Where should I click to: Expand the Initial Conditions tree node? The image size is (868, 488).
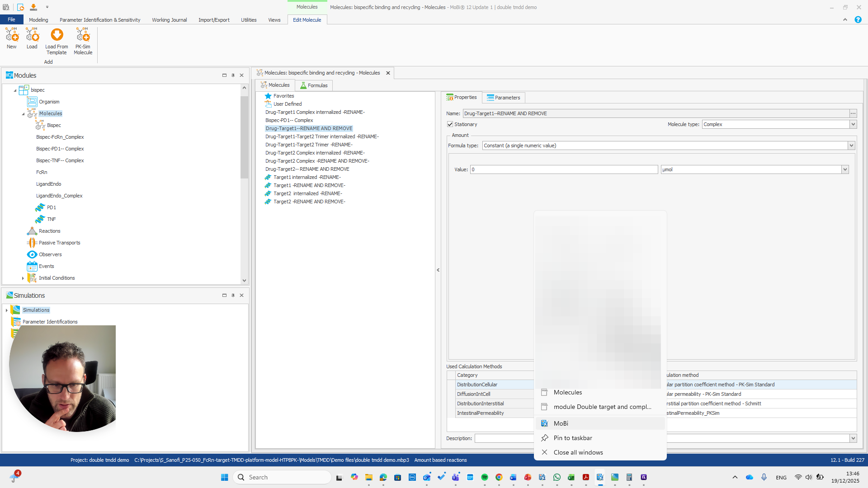pyautogui.click(x=23, y=278)
